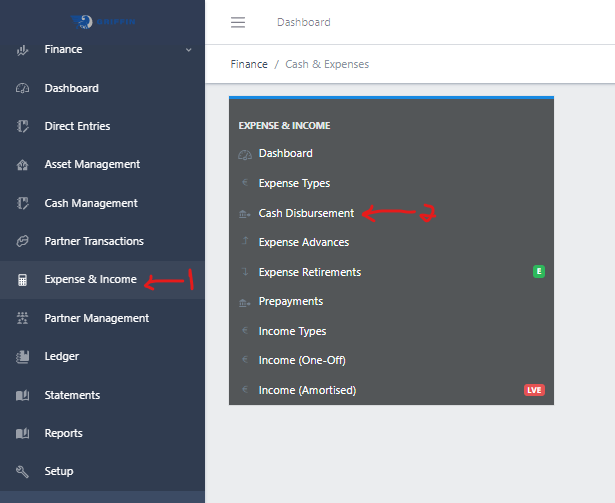Screen dimensions: 615x503
Task: Click the hamburger menu toggle icon
Action: pos(237,22)
